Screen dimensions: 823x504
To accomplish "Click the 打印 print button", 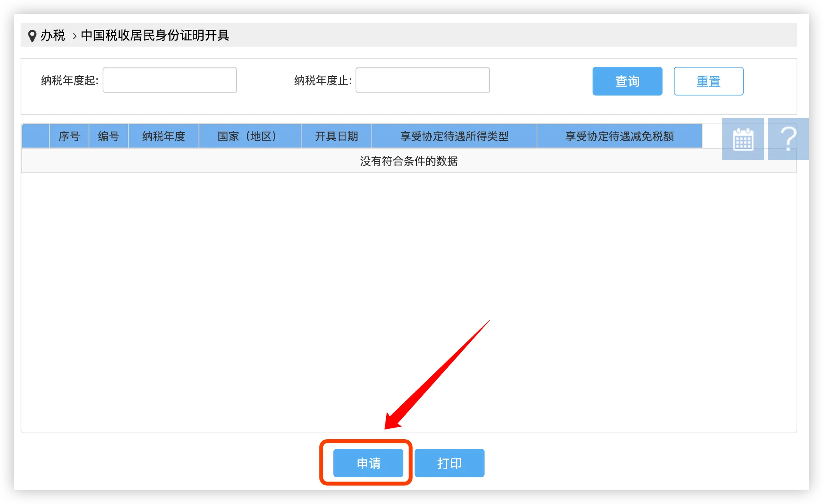I will (450, 463).
